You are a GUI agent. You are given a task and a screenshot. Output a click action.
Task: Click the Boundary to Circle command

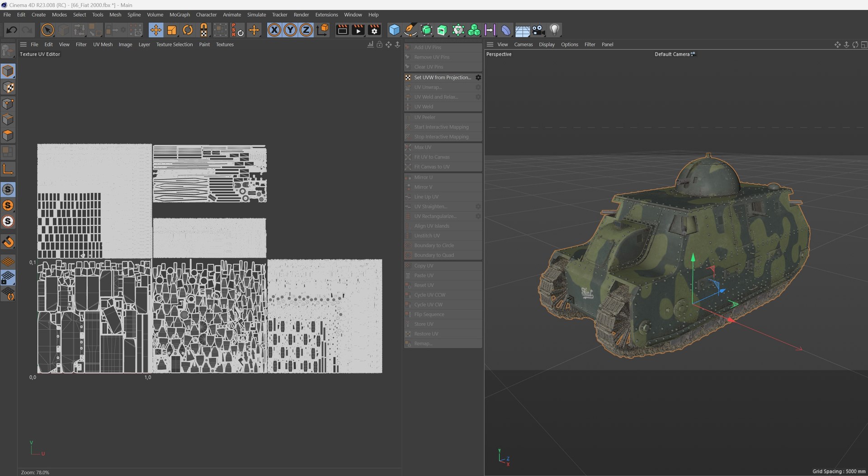443,245
